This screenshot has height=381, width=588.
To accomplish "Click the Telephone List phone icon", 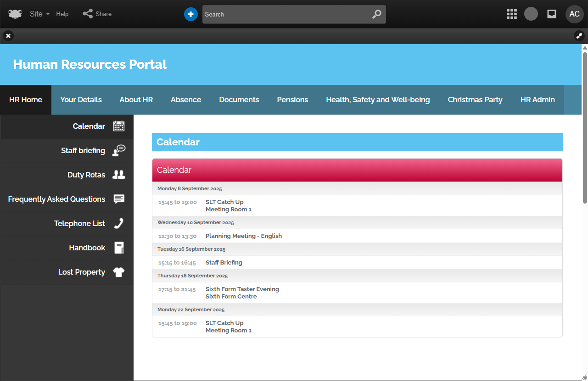I will point(119,223).
